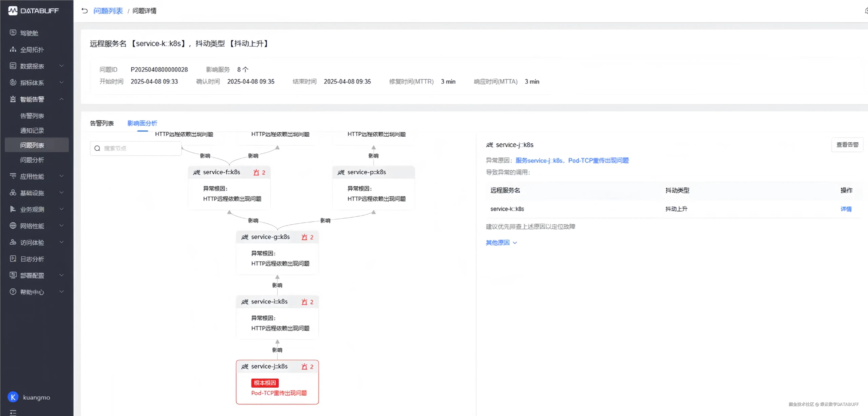
Task: Open the 驾驶舱 dashboard icon
Action: (13, 33)
